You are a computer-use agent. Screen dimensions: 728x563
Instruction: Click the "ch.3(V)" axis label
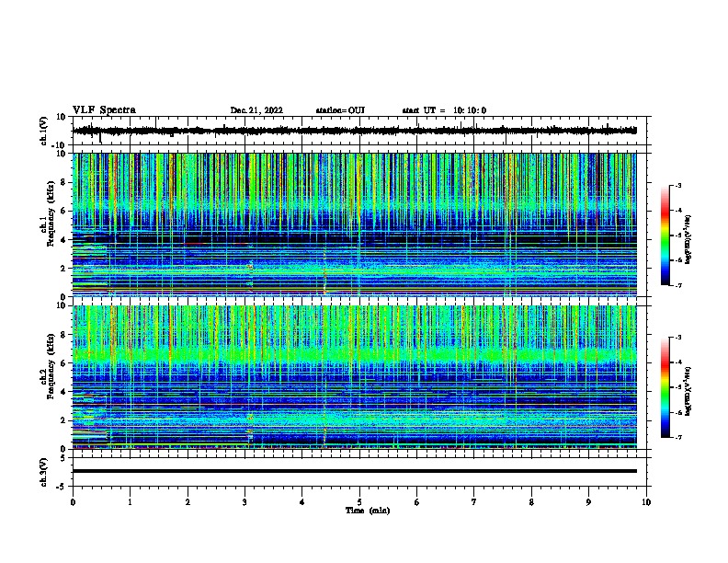(x=44, y=473)
